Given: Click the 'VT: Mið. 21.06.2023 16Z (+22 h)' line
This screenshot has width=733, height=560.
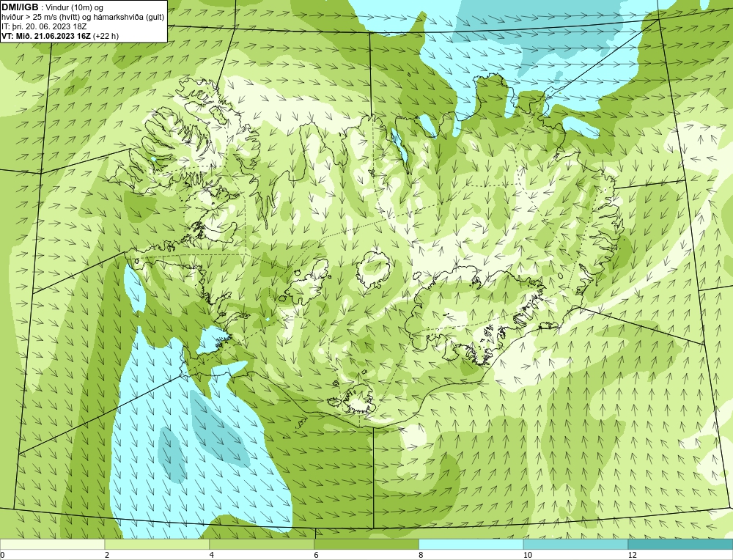Looking at the screenshot, I should [x=60, y=35].
